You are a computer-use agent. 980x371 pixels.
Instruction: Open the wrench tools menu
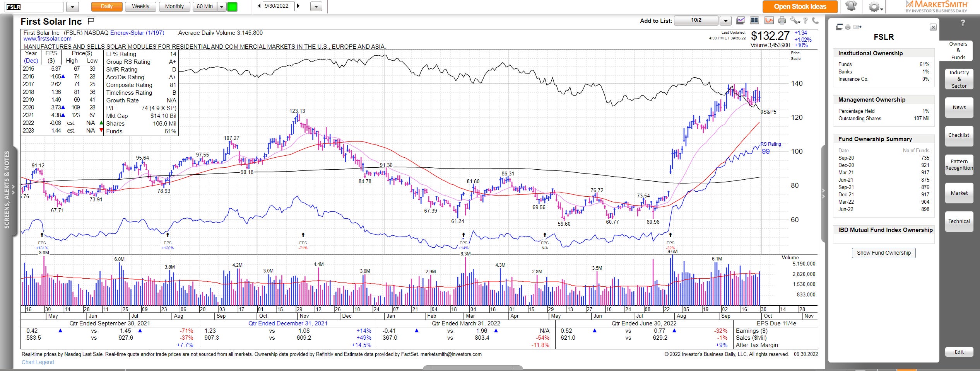tap(795, 20)
